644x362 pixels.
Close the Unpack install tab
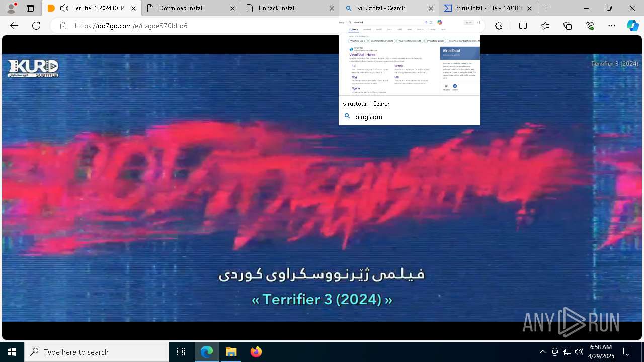(x=332, y=8)
